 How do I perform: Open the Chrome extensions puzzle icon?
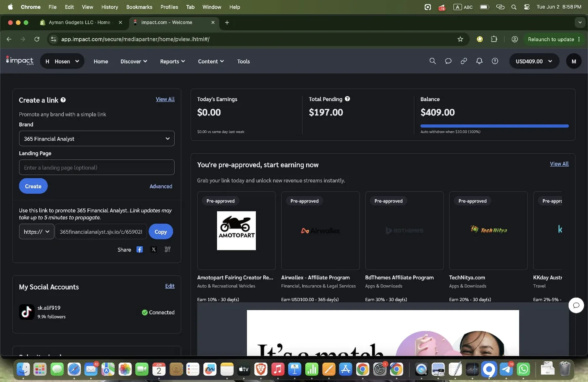[x=494, y=39]
